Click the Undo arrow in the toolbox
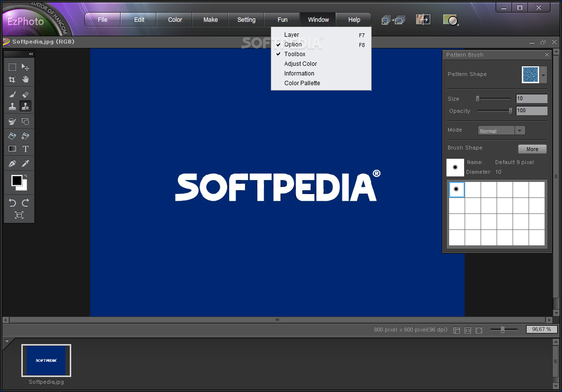Screen dimensions: 562x392 coord(12,203)
